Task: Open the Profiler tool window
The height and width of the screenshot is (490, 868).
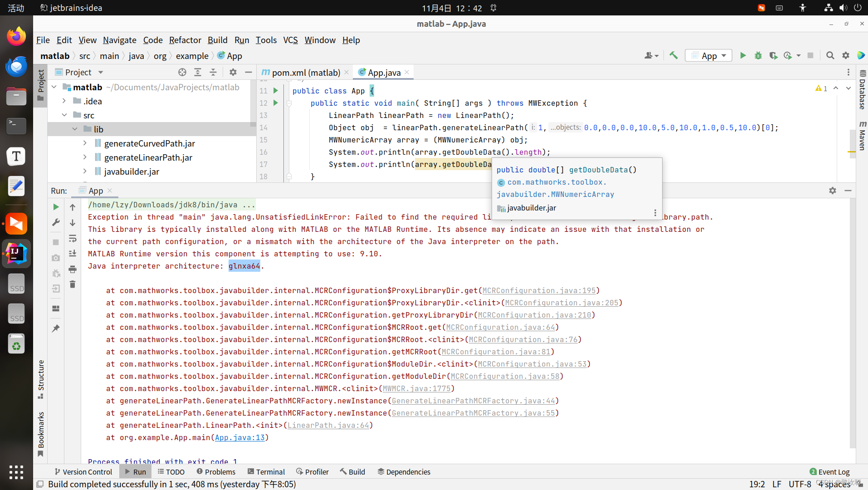Action: (x=312, y=472)
